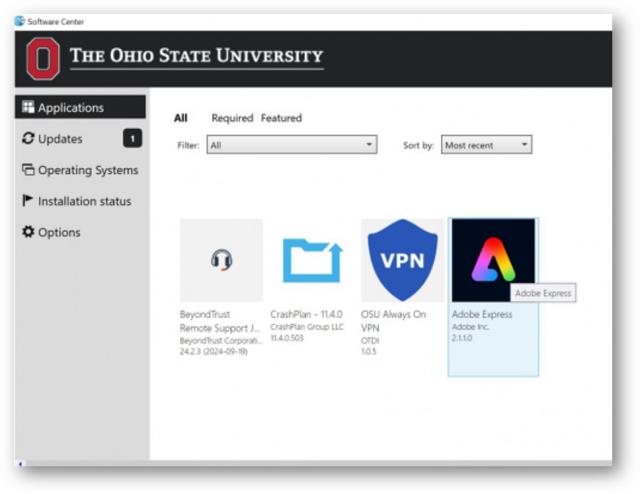Click the Software Center title bar icon
Image resolution: width=640 pixels, height=494 pixels.
click(20, 21)
